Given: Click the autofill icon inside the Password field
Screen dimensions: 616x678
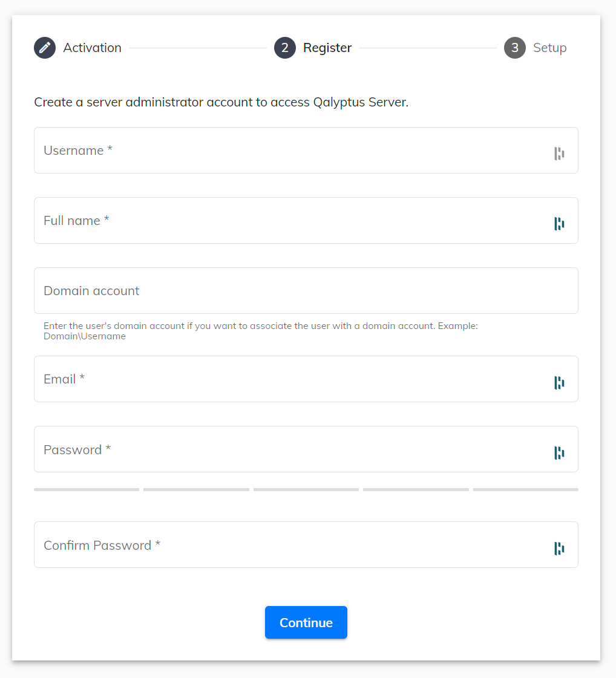Looking at the screenshot, I should tap(559, 452).
